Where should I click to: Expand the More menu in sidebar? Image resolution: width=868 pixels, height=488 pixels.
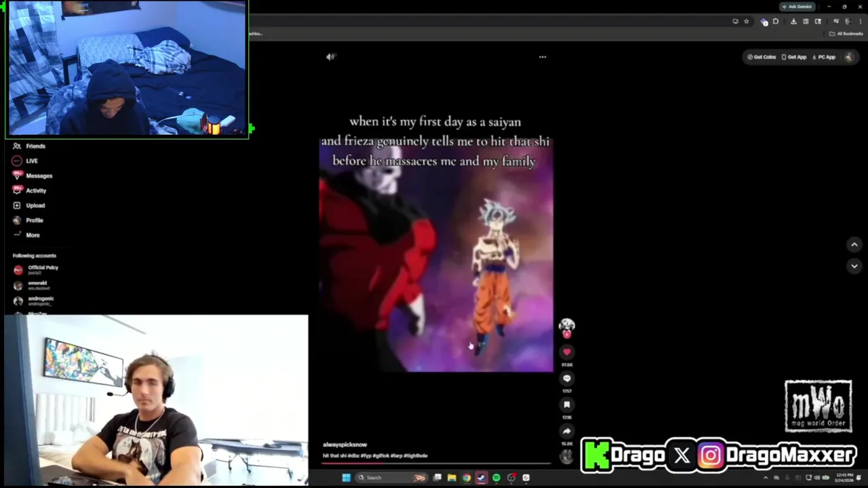(x=26, y=235)
